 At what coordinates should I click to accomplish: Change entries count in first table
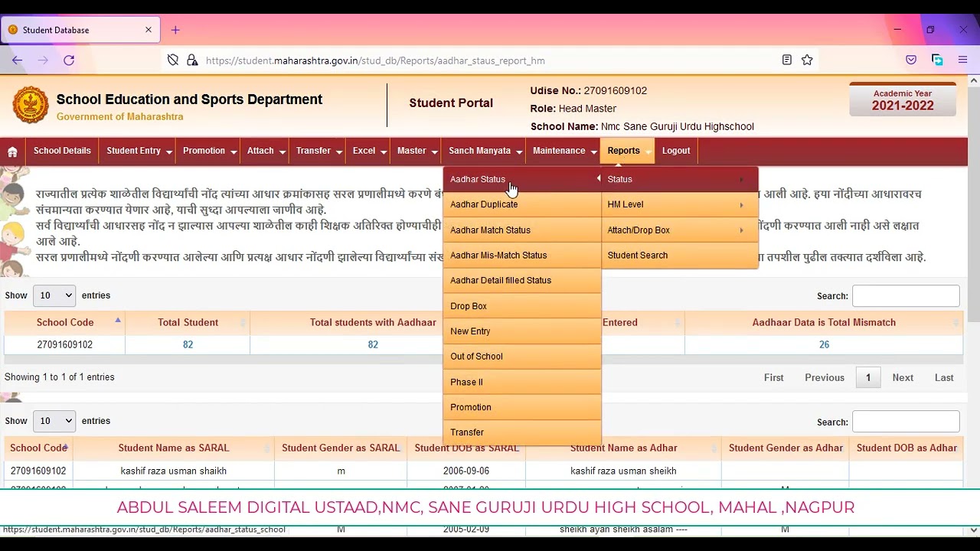click(54, 295)
